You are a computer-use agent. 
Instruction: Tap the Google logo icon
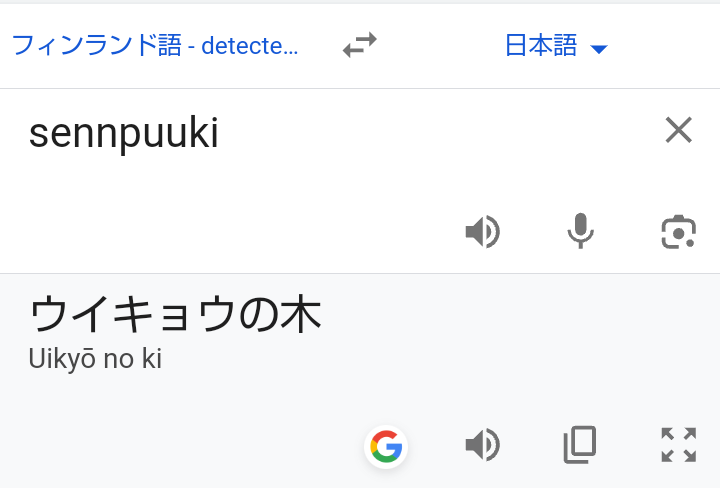click(x=386, y=446)
